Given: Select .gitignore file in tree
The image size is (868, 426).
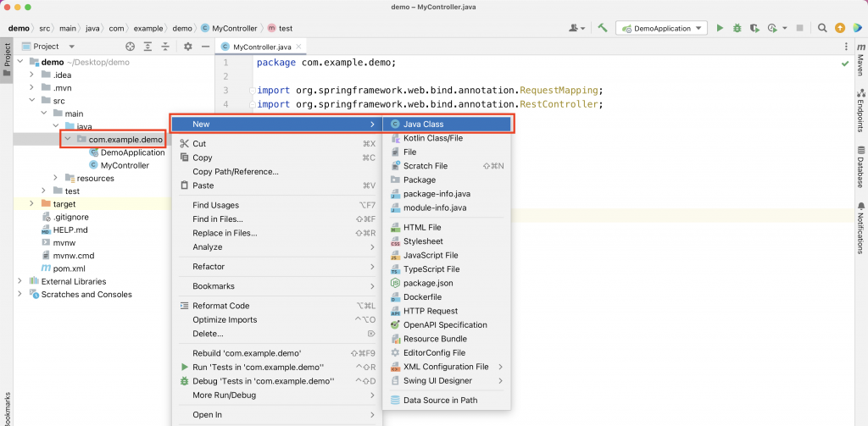Looking at the screenshot, I should (x=71, y=217).
